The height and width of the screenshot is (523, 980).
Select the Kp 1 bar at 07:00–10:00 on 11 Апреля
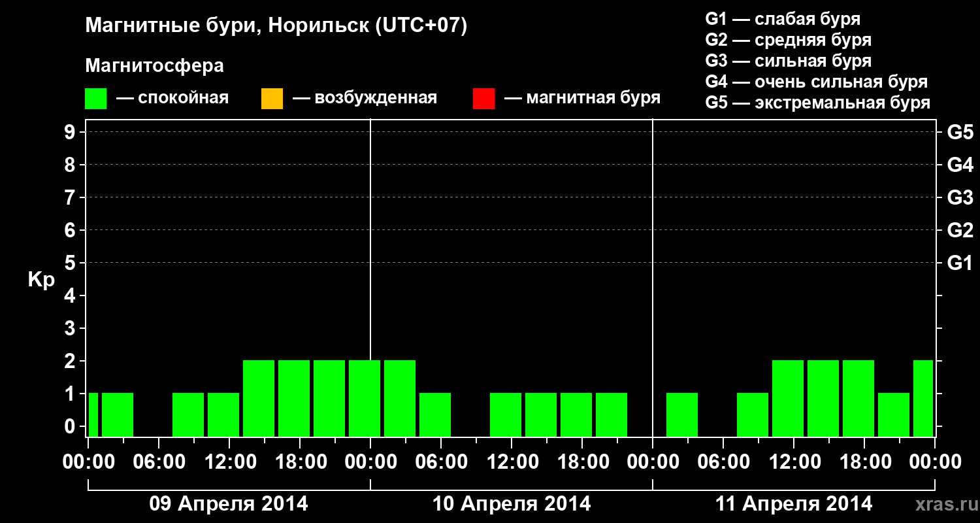(753, 414)
